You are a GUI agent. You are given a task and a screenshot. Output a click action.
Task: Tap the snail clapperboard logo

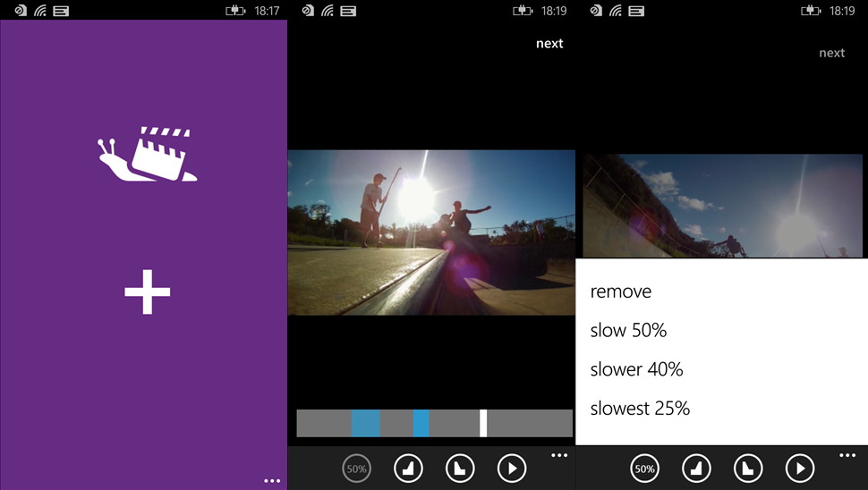[x=148, y=154]
